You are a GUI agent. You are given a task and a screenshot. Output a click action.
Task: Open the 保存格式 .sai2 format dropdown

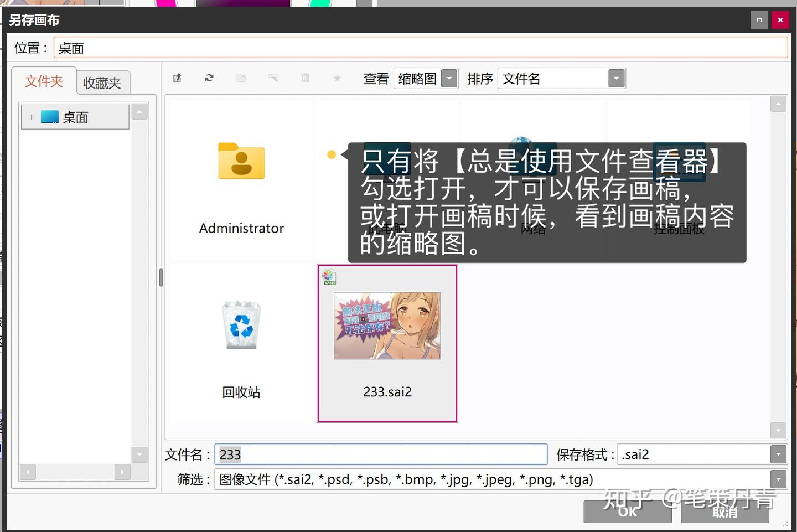pos(778,454)
